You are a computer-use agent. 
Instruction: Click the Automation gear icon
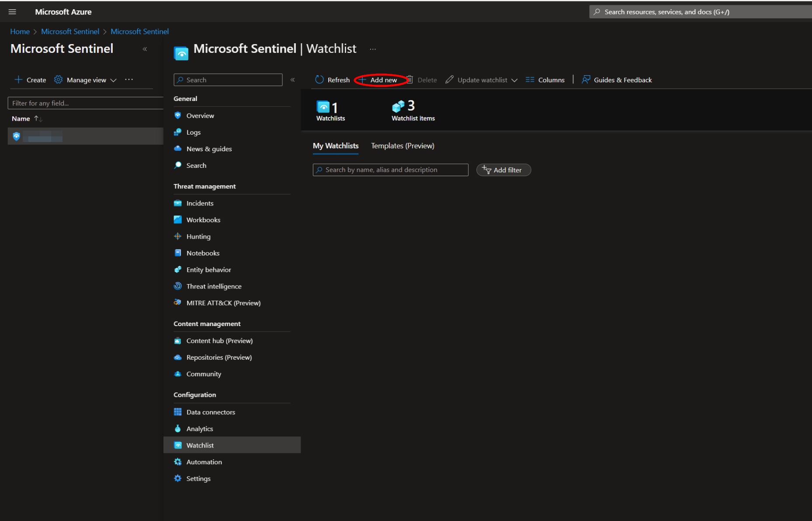pyautogui.click(x=177, y=462)
